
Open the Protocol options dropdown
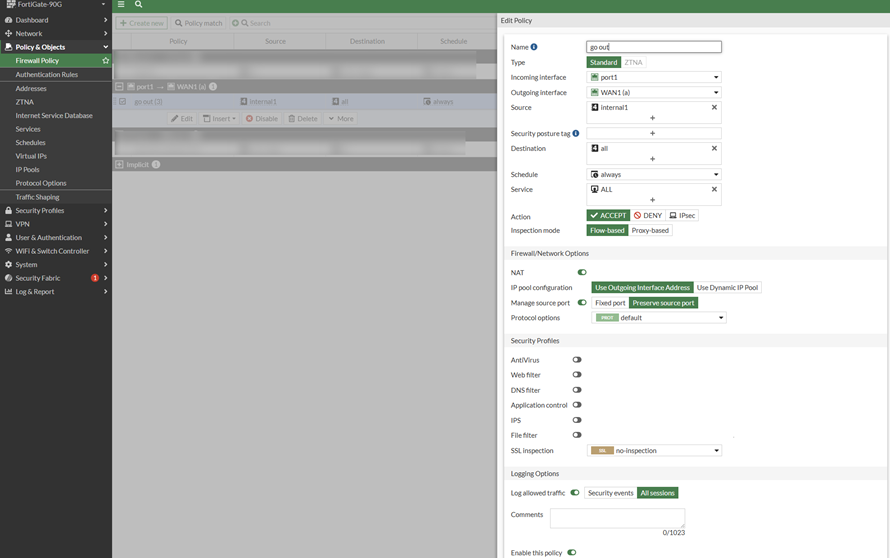pos(658,318)
